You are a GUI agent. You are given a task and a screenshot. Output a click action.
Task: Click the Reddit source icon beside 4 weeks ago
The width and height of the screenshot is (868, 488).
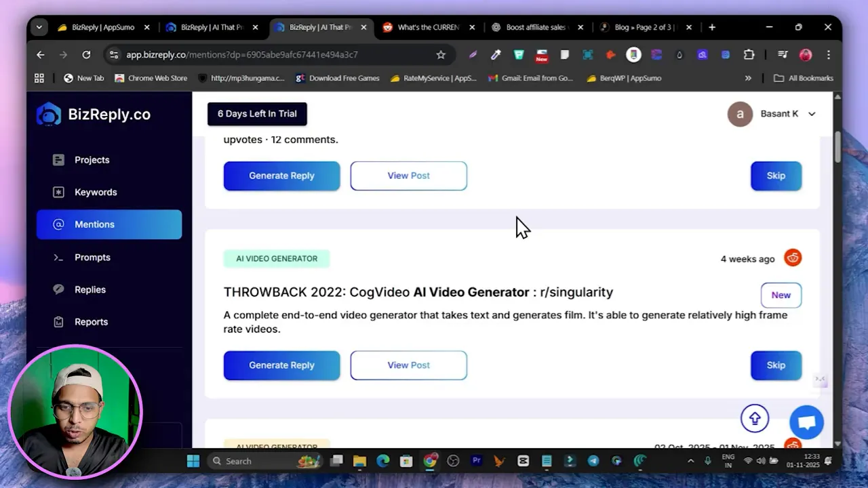pos(793,258)
